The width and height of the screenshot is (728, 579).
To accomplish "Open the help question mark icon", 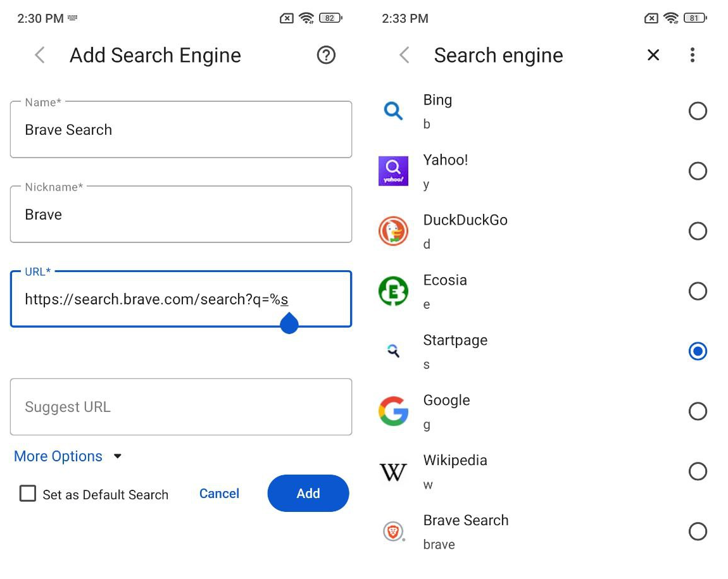I will 326,56.
